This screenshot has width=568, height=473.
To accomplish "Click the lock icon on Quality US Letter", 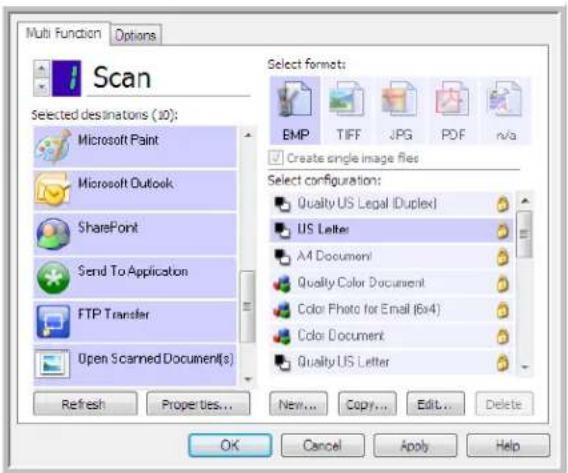I will click(502, 363).
